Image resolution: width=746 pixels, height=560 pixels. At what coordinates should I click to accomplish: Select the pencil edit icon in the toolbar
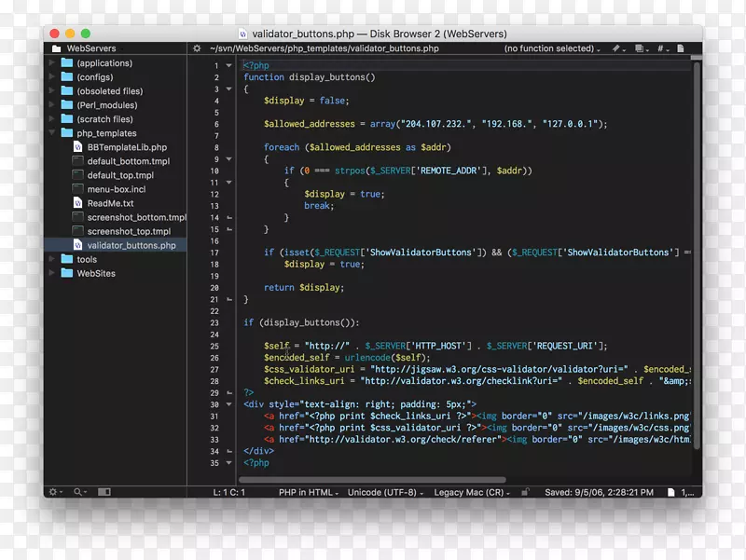615,48
